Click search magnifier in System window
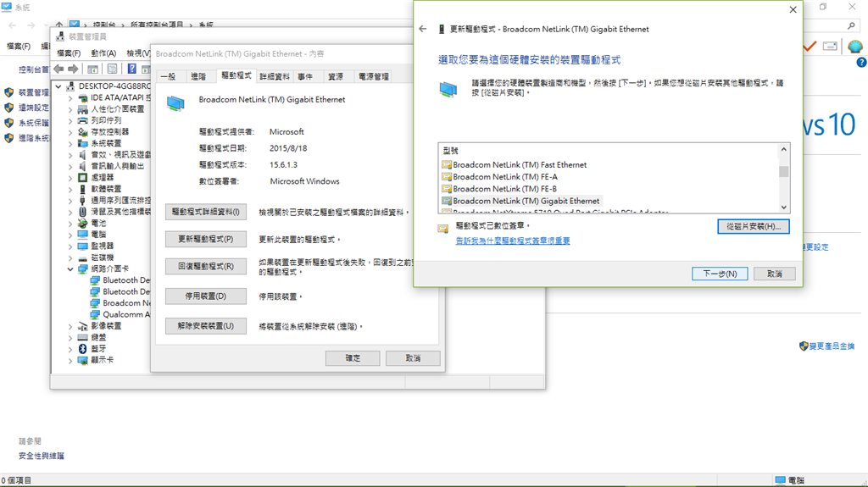 tap(851, 25)
